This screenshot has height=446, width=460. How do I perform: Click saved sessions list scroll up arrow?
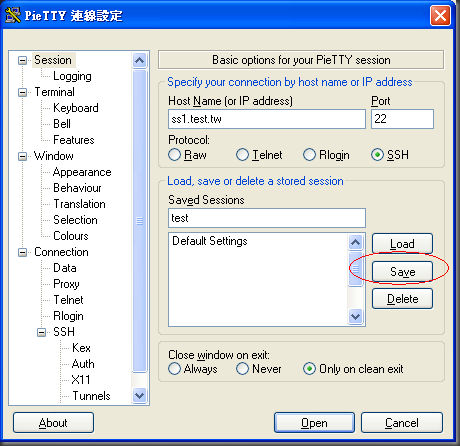point(355,242)
